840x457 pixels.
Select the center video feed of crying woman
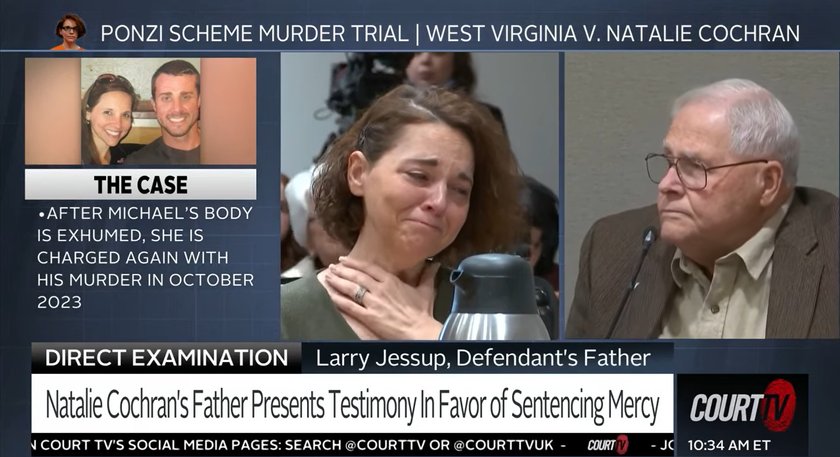tap(419, 196)
